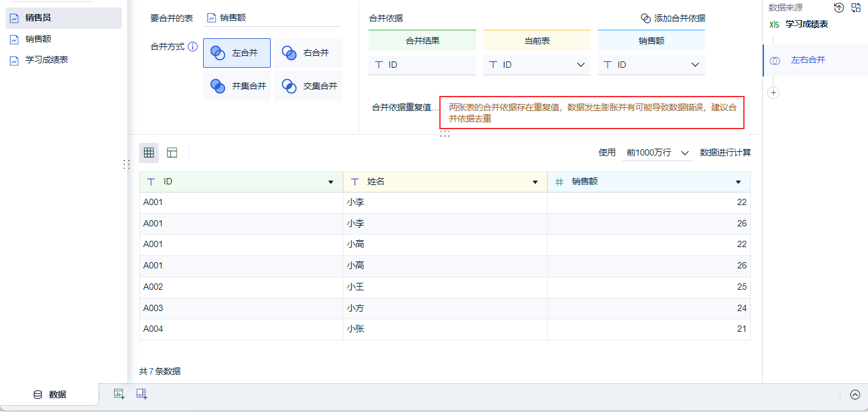Click the sales value 21 cell
The width and height of the screenshot is (868, 412).
(x=649, y=329)
